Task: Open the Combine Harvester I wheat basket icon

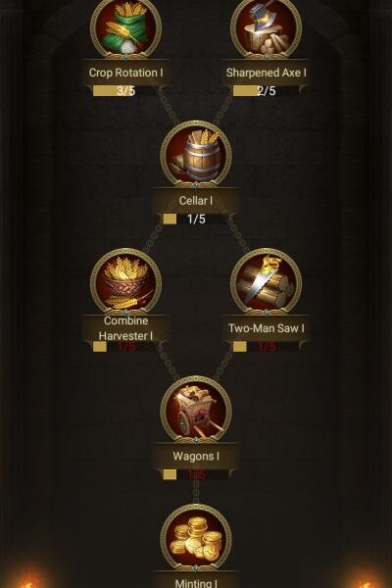Action: tap(126, 281)
